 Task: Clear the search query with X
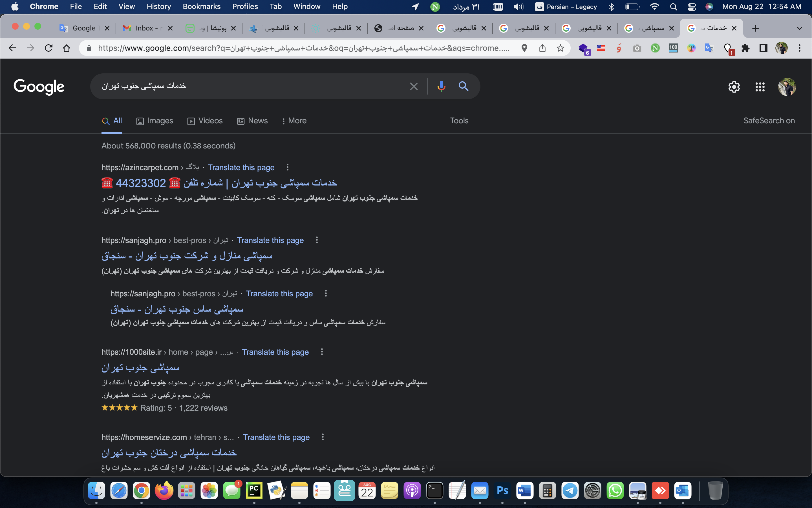414,86
